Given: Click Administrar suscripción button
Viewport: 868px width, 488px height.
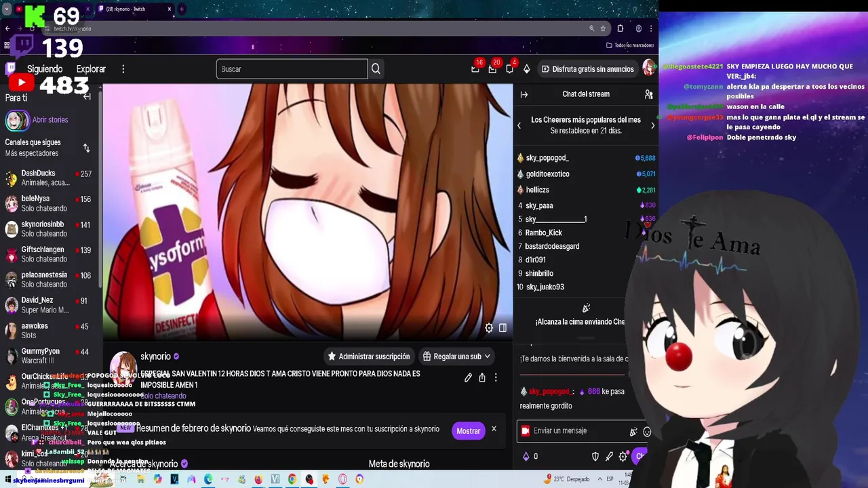Looking at the screenshot, I should click(368, 357).
